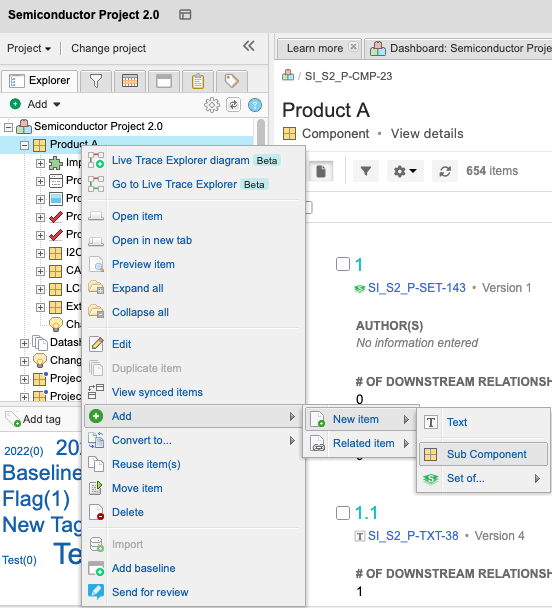Choose Sub Component from the submenu
The image size is (552, 608).
coord(484,454)
